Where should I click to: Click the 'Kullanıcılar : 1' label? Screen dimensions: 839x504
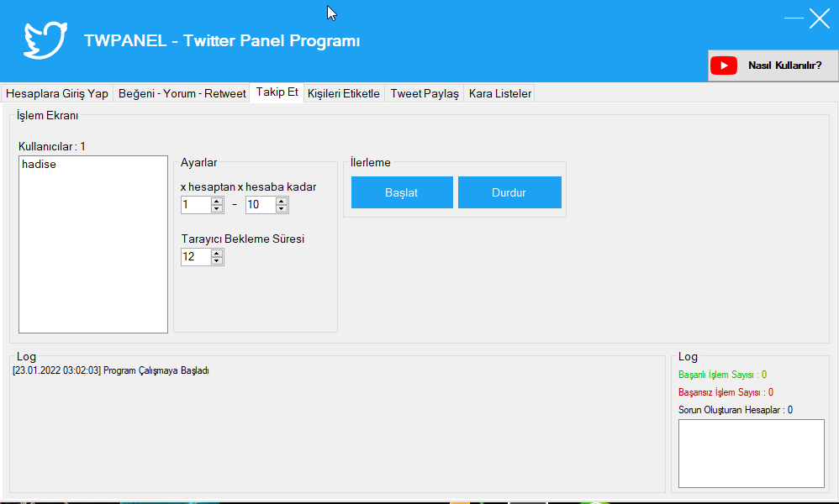coord(52,146)
